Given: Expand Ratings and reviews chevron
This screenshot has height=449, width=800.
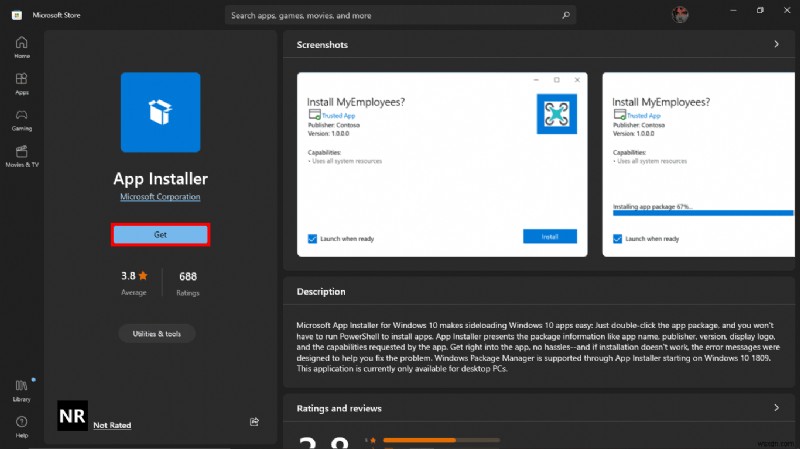Looking at the screenshot, I should tap(777, 408).
